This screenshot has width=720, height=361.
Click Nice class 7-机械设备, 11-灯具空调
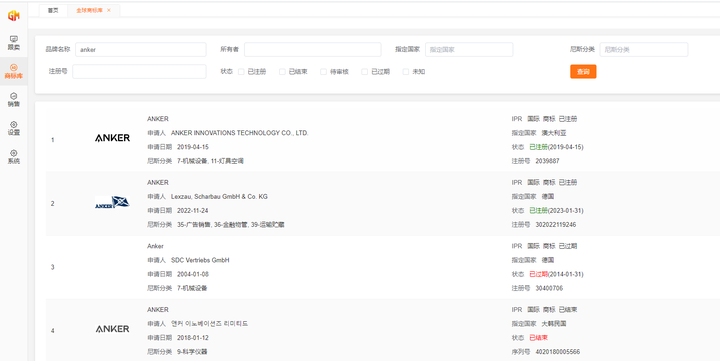tap(210, 161)
